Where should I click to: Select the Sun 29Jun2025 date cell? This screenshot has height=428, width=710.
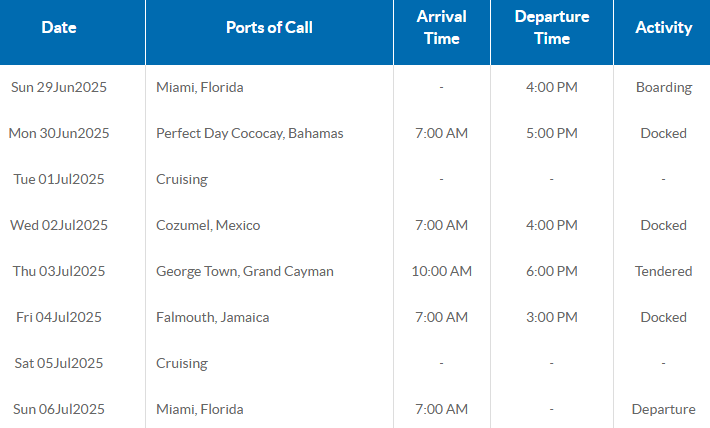click(x=59, y=87)
